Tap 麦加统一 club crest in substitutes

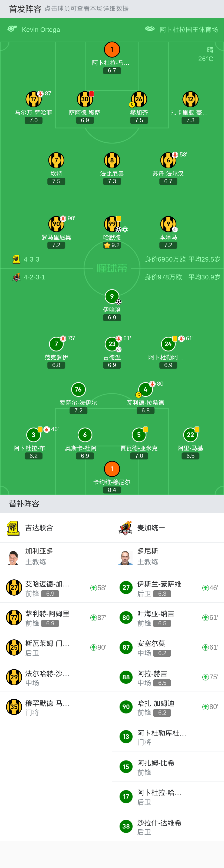tap(125, 528)
